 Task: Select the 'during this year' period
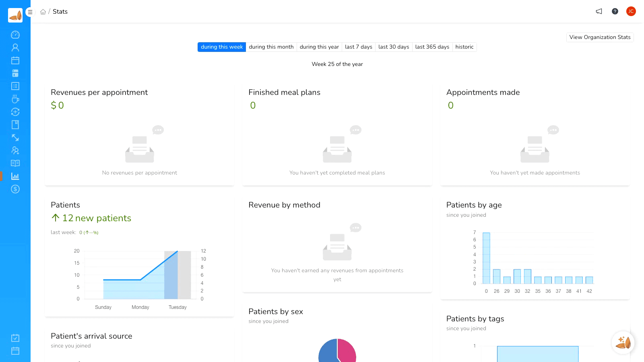point(319,47)
